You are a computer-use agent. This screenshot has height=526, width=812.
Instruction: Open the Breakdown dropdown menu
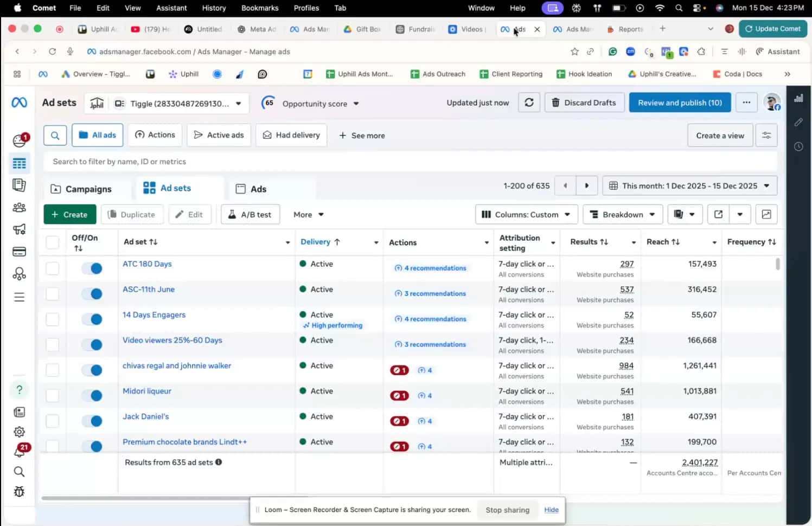623,215
